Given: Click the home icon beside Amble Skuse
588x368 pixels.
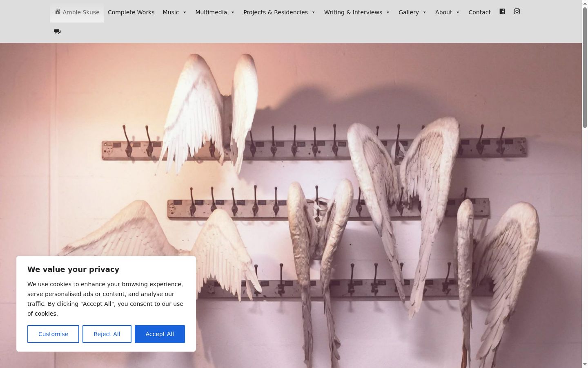Looking at the screenshot, I should pyautogui.click(x=58, y=11).
